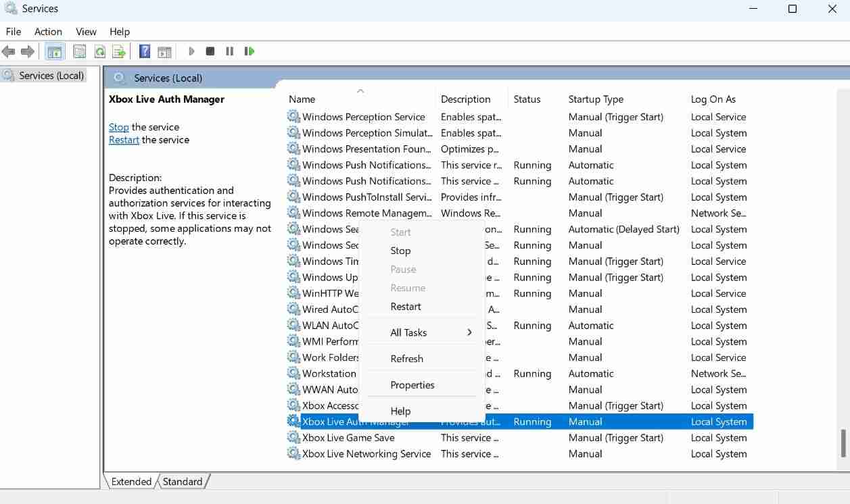Click the Stop Service toolbar icon
Image resolution: width=850 pixels, height=504 pixels.
[x=210, y=51]
